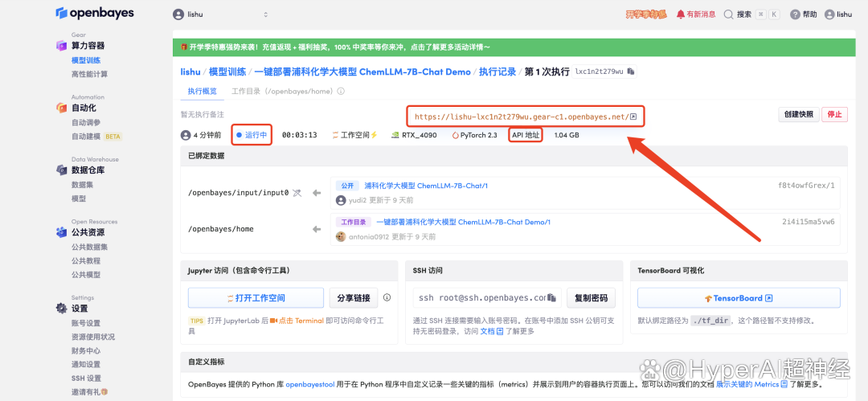Click the 分享链接 button

click(x=354, y=298)
